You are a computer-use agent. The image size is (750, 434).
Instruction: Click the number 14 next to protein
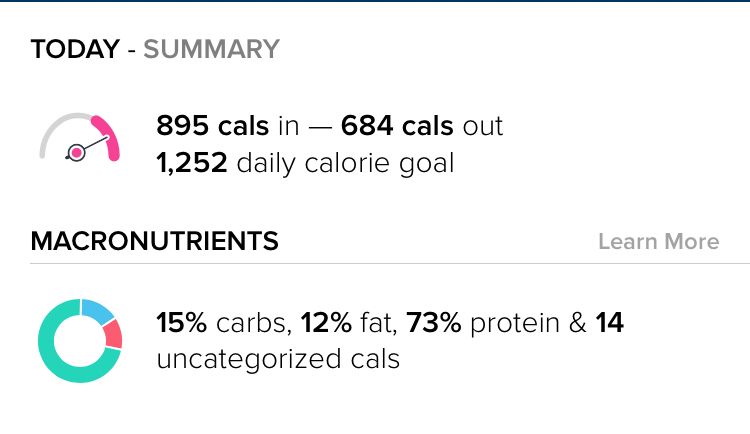click(609, 323)
